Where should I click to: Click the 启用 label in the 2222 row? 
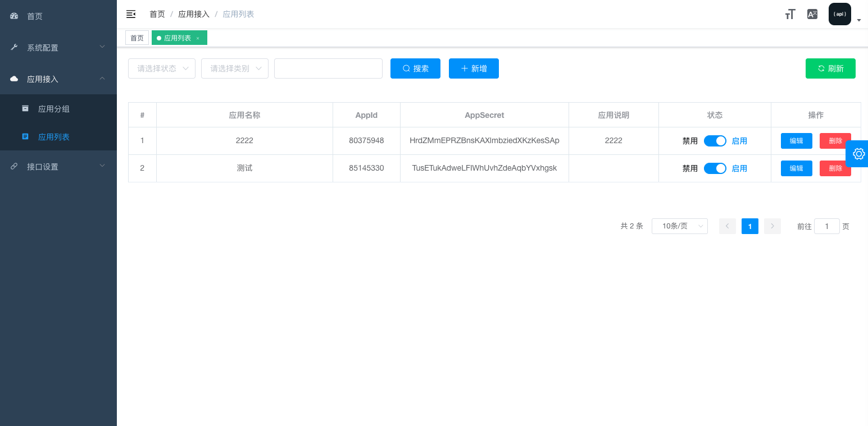point(739,141)
